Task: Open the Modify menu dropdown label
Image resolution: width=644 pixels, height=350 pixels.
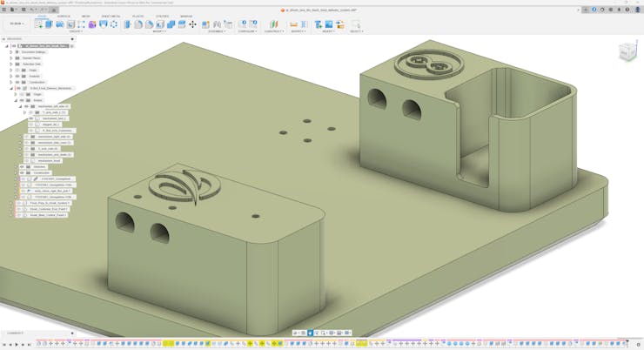Action: tap(160, 31)
